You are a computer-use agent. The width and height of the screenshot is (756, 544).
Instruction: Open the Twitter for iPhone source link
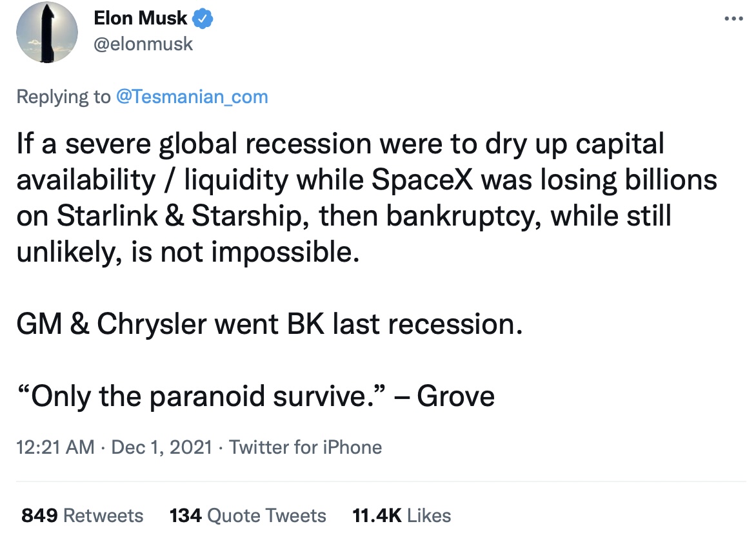pyautogui.click(x=305, y=447)
